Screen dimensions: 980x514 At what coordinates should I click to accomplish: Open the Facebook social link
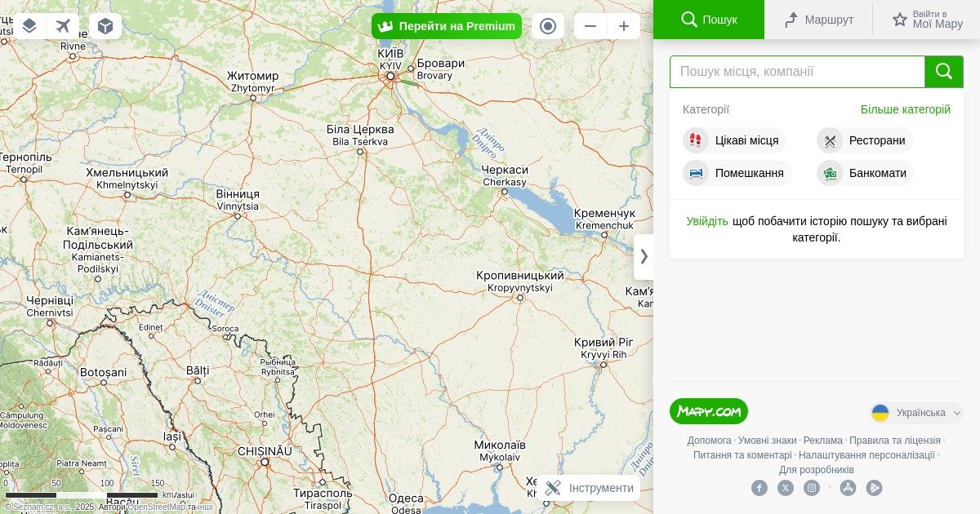click(x=759, y=488)
